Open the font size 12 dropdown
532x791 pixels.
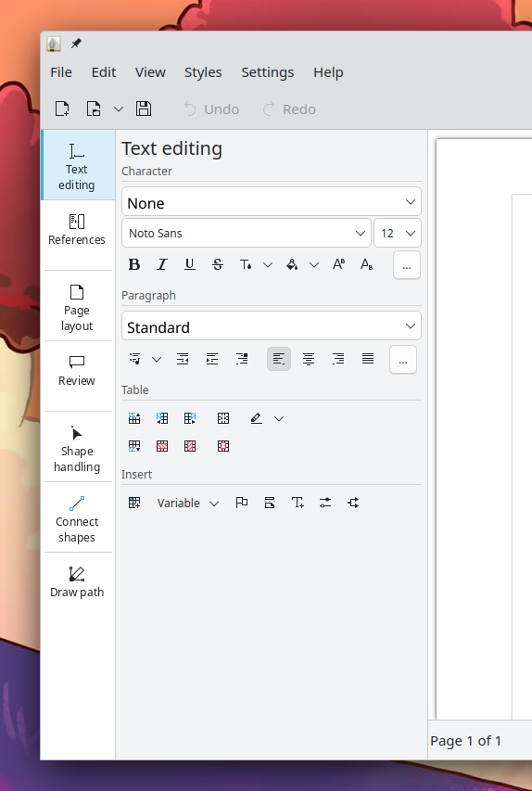click(398, 233)
